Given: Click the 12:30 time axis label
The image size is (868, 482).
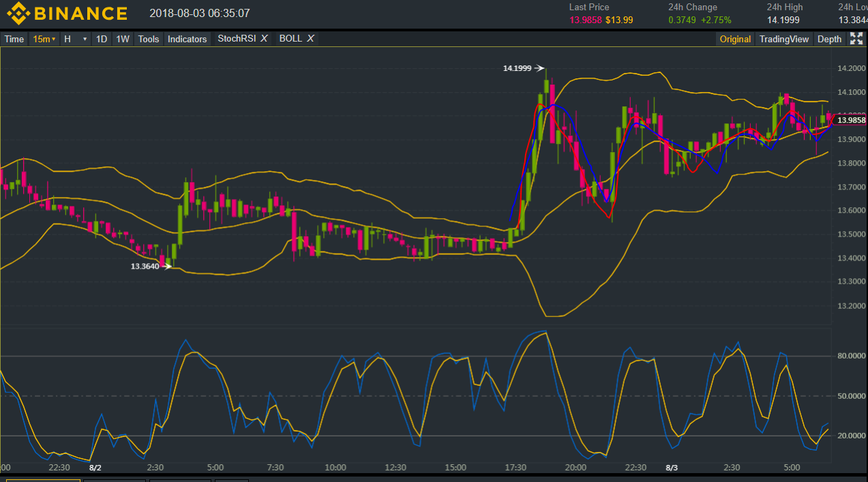Looking at the screenshot, I should coord(395,468).
